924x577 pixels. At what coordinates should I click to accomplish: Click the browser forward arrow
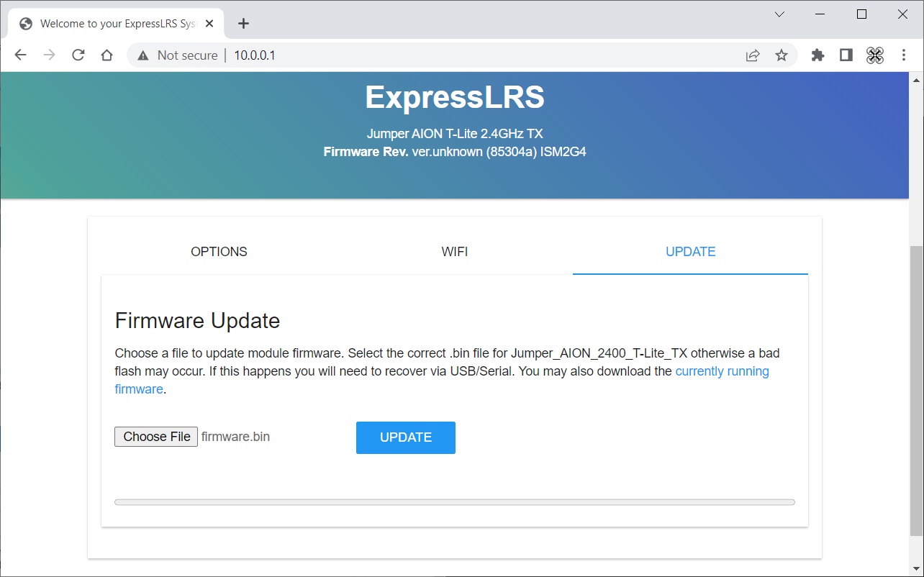(x=49, y=55)
